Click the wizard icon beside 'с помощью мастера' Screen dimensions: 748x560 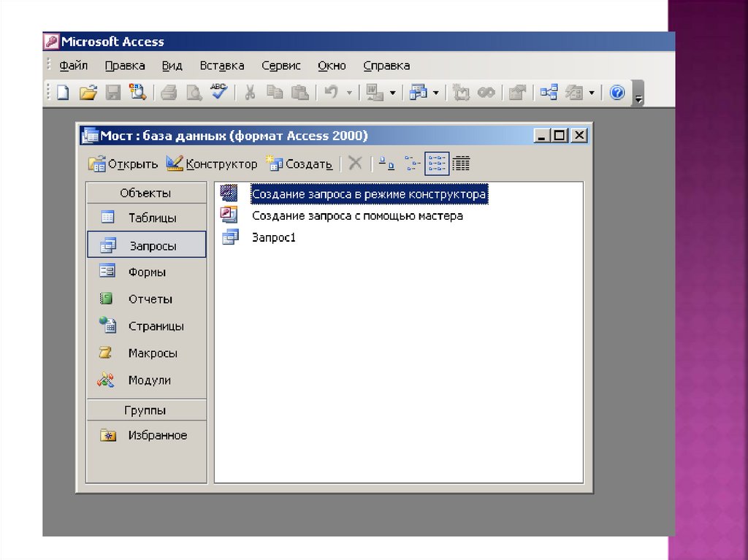tap(229, 215)
